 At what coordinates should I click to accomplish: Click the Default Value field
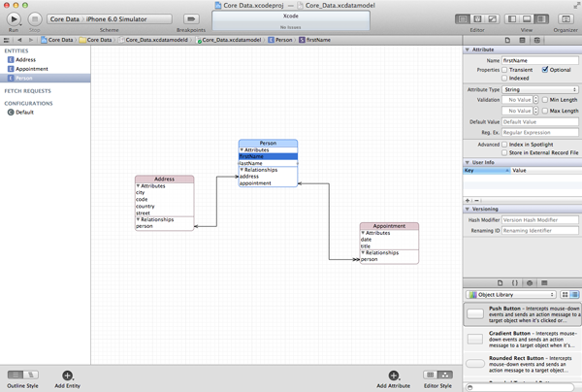tap(540, 121)
